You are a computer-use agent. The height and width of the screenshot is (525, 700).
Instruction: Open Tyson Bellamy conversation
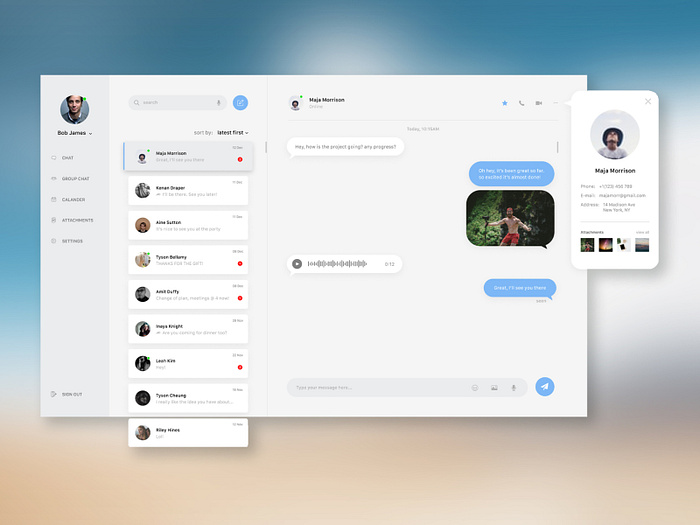188,260
